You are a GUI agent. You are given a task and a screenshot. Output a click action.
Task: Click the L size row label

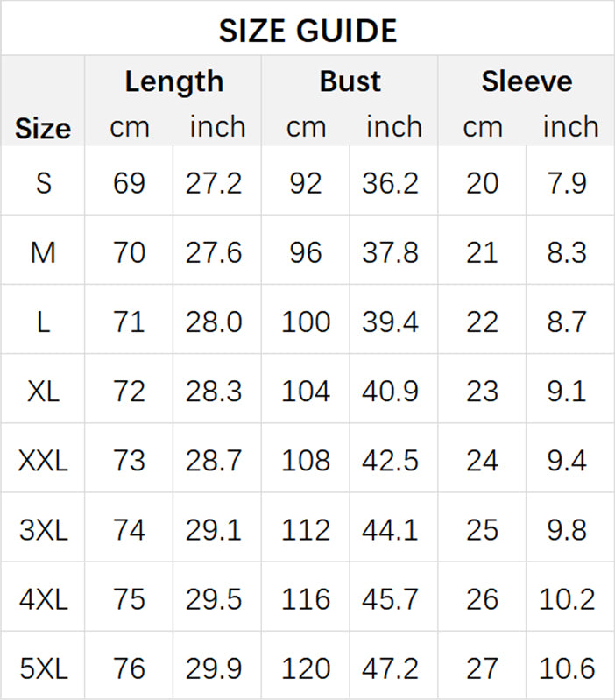click(x=43, y=322)
